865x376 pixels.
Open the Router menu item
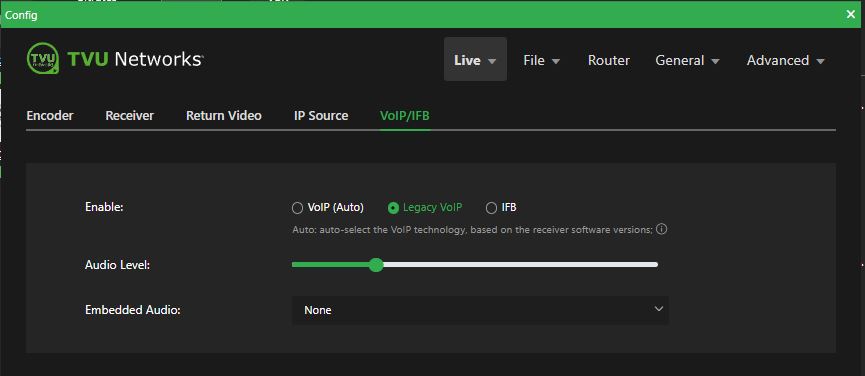608,60
